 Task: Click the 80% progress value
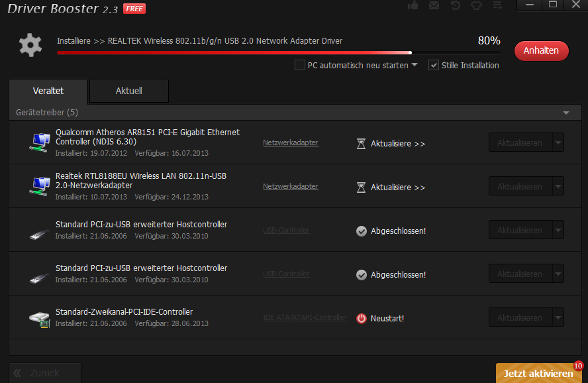(x=489, y=40)
